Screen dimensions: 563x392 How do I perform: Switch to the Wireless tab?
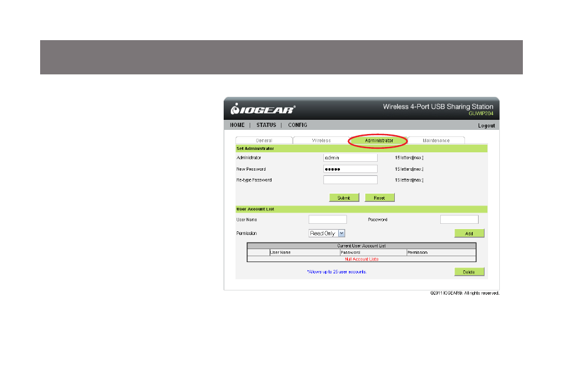(321, 141)
